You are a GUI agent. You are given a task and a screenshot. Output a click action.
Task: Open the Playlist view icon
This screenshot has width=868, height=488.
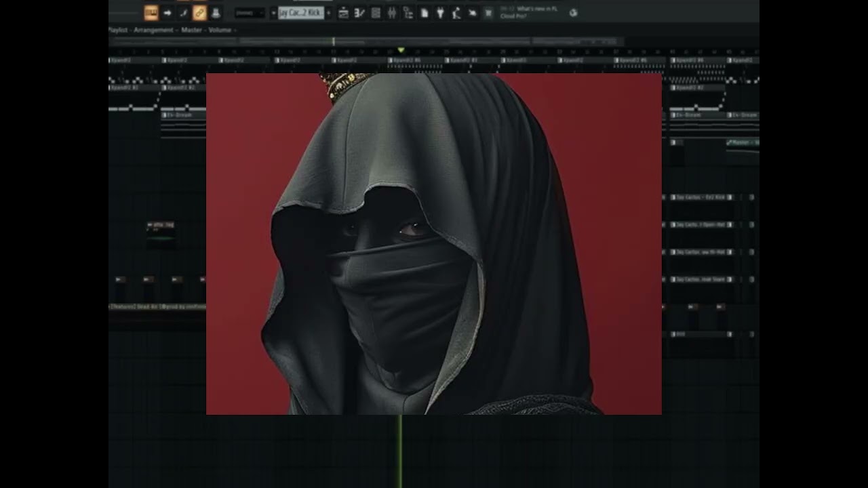pos(344,12)
